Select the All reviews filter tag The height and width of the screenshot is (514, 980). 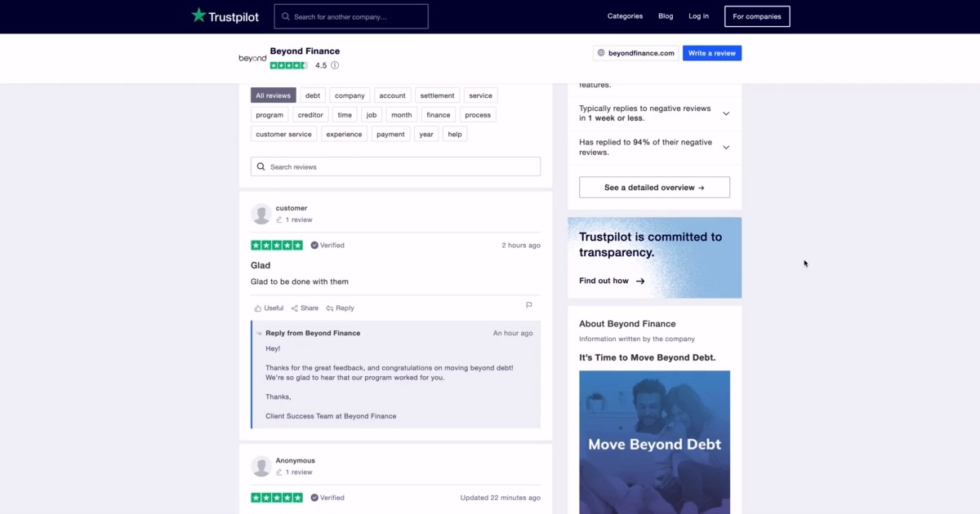click(274, 95)
